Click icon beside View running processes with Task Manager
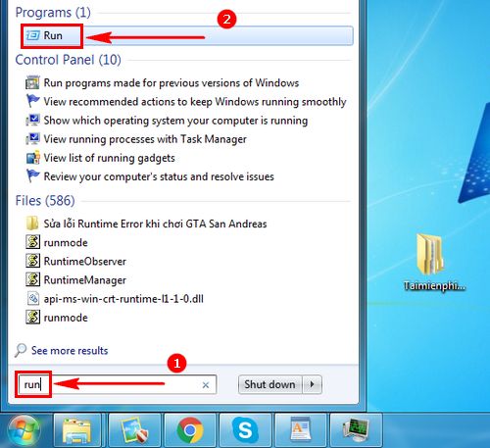Viewport: 490px width, 448px height. pyautogui.click(x=32, y=139)
